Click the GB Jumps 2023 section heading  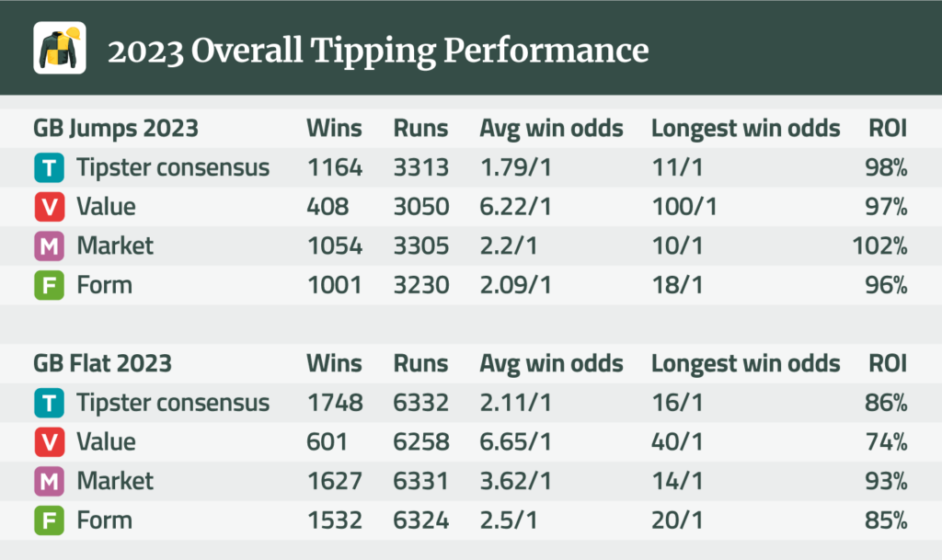[x=116, y=128]
